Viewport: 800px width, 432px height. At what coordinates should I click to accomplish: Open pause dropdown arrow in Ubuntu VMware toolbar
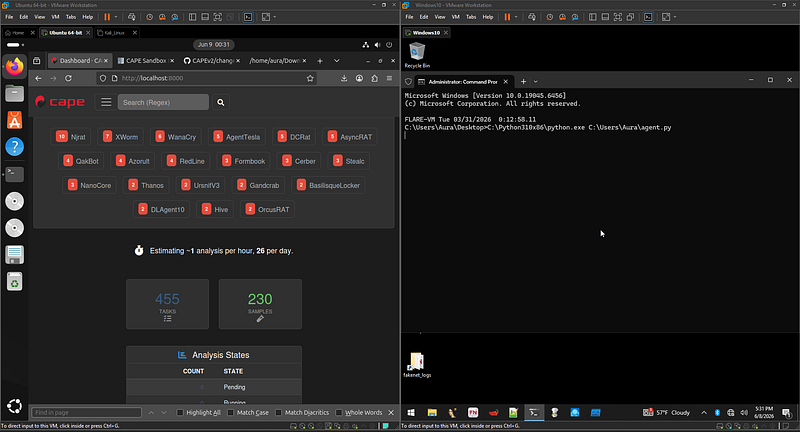tap(116, 17)
